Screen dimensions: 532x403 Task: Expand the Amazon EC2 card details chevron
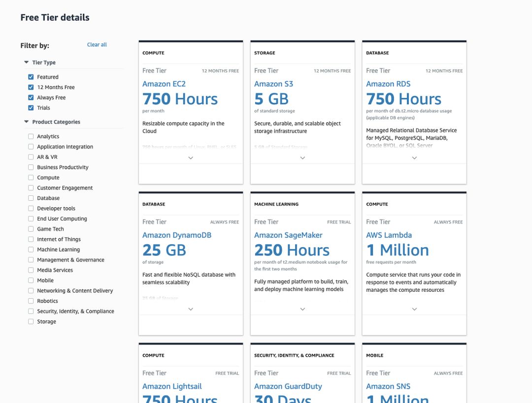coord(191,158)
